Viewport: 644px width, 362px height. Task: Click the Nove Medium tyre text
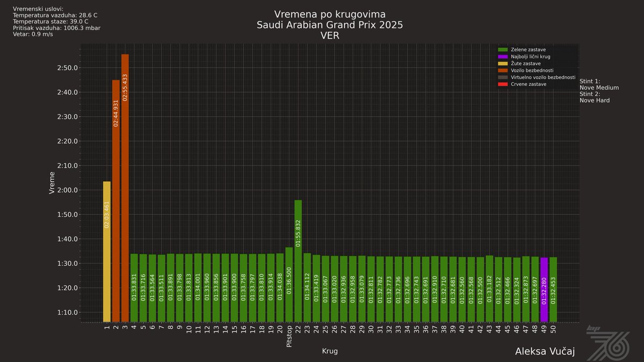tap(599, 88)
